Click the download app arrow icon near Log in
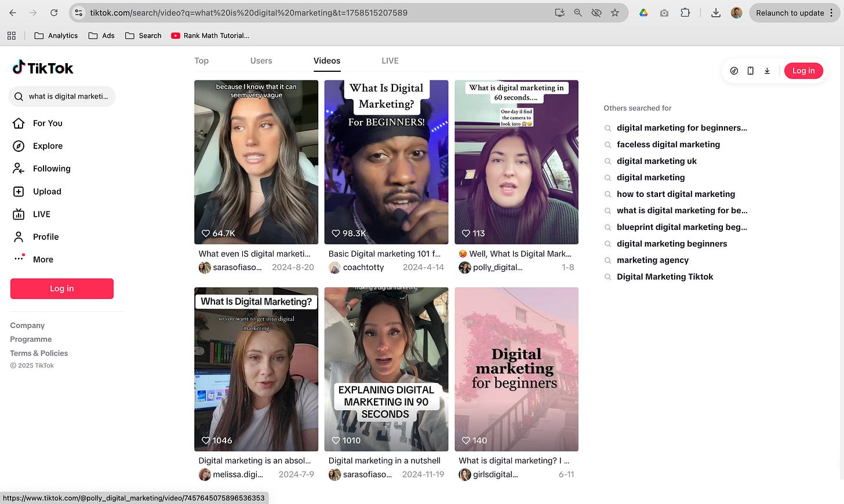Screen dimensions: 844x504 point(767,71)
